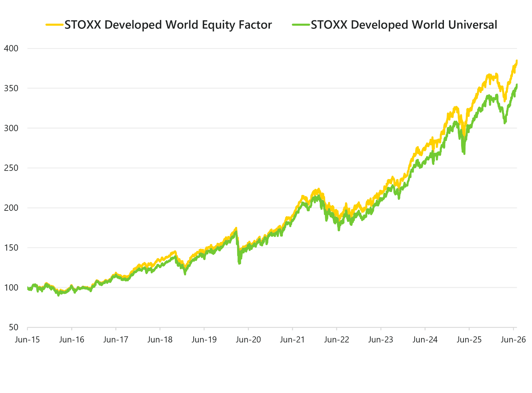Click the 350 y-axis label
This screenshot has width=532, height=393.
click(11, 88)
